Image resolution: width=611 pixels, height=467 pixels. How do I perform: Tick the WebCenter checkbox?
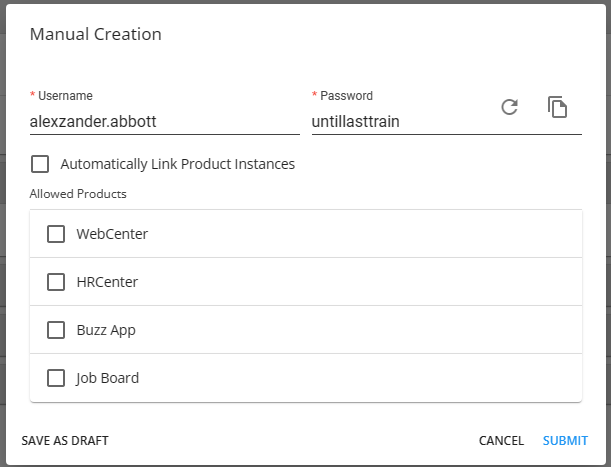56,234
